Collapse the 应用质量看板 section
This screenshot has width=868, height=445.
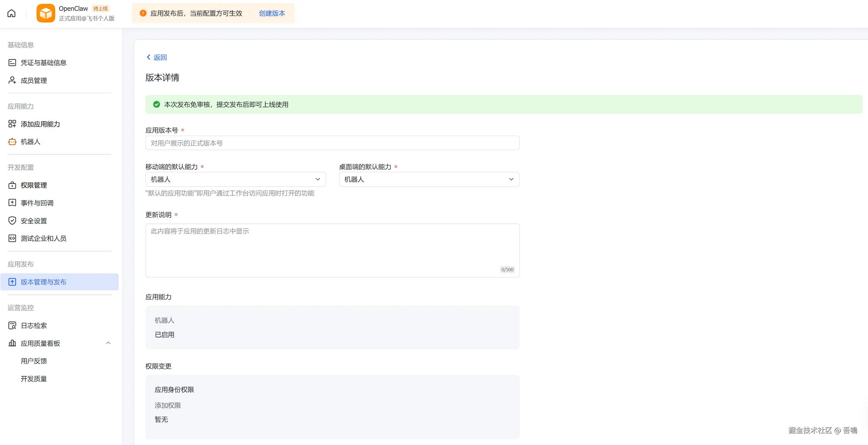108,343
